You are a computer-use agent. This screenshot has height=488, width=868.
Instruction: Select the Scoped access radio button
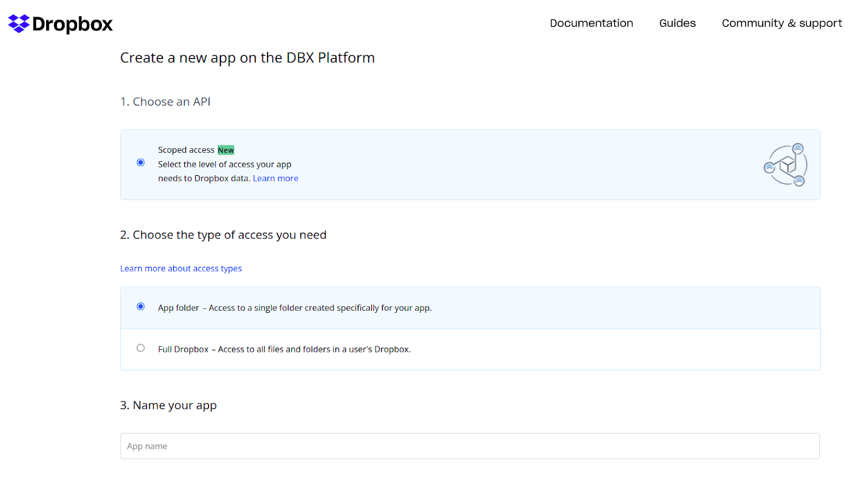141,162
